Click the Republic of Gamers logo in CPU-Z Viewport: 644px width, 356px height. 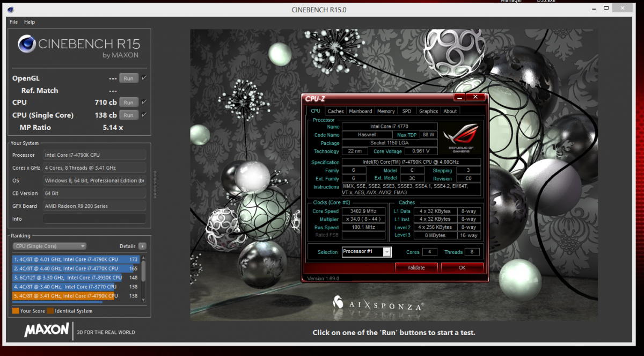pyautogui.click(x=462, y=139)
